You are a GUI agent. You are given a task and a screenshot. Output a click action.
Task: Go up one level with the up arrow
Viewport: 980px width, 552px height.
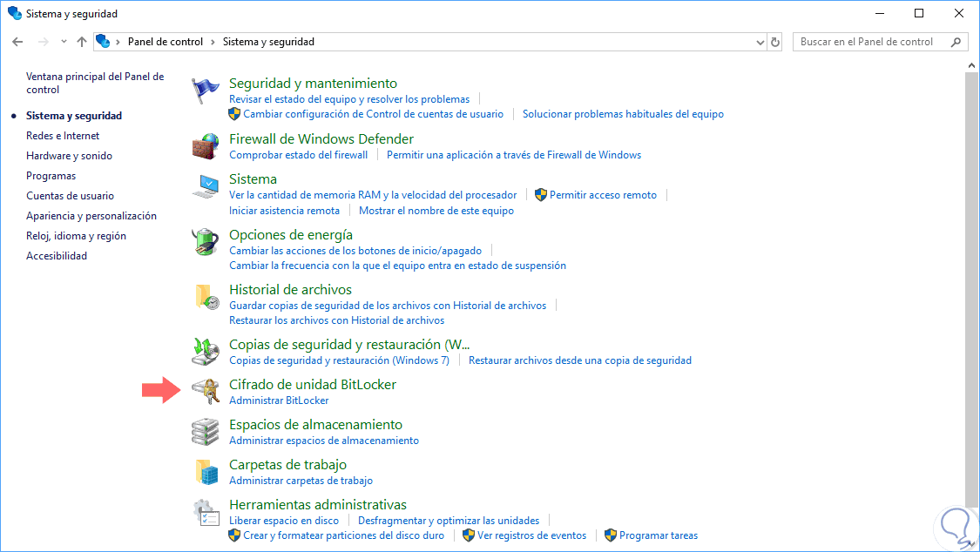(x=82, y=42)
